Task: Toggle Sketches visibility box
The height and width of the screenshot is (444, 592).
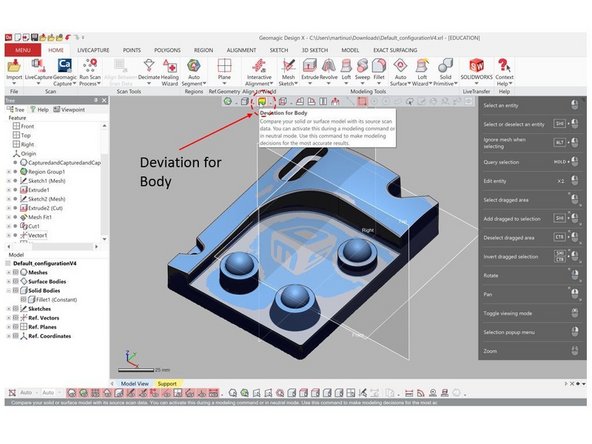Action: click(x=15, y=308)
